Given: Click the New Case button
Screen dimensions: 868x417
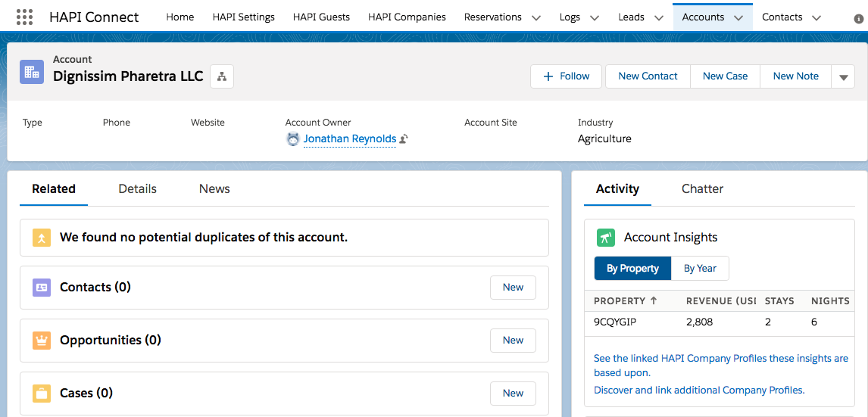Looking at the screenshot, I should coord(725,76).
